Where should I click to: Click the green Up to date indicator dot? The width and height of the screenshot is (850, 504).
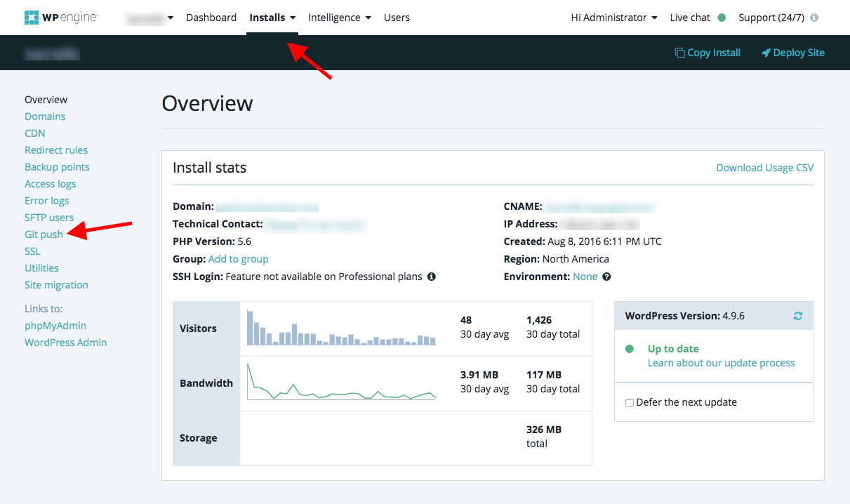[630, 349]
